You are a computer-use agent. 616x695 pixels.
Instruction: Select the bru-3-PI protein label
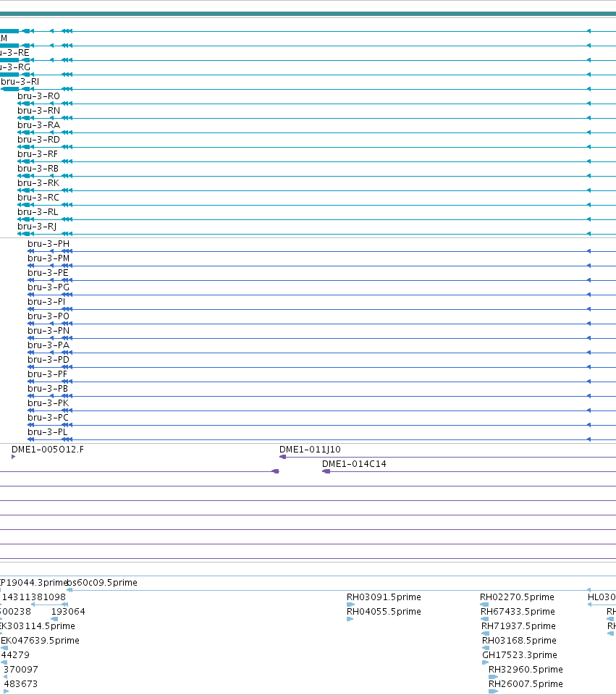tap(46, 302)
